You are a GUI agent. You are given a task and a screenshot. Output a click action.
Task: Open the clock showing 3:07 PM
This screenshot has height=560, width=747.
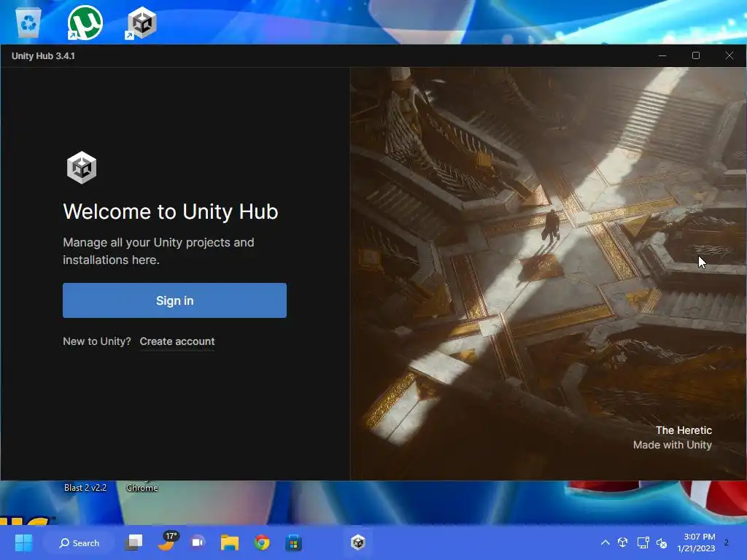(696, 542)
